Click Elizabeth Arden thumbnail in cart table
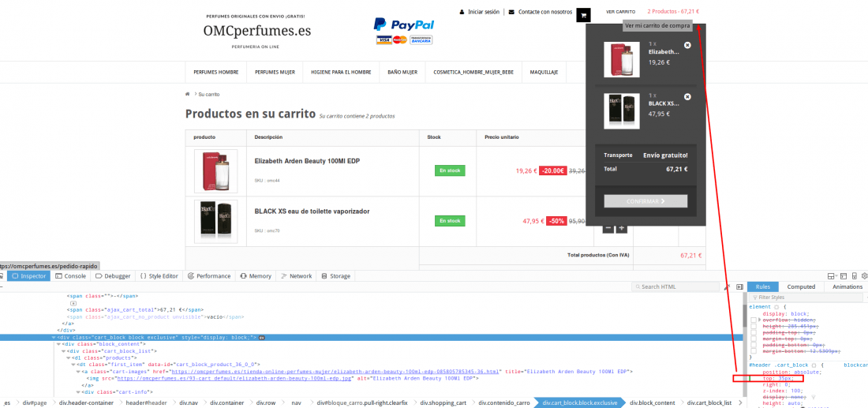 [215, 170]
